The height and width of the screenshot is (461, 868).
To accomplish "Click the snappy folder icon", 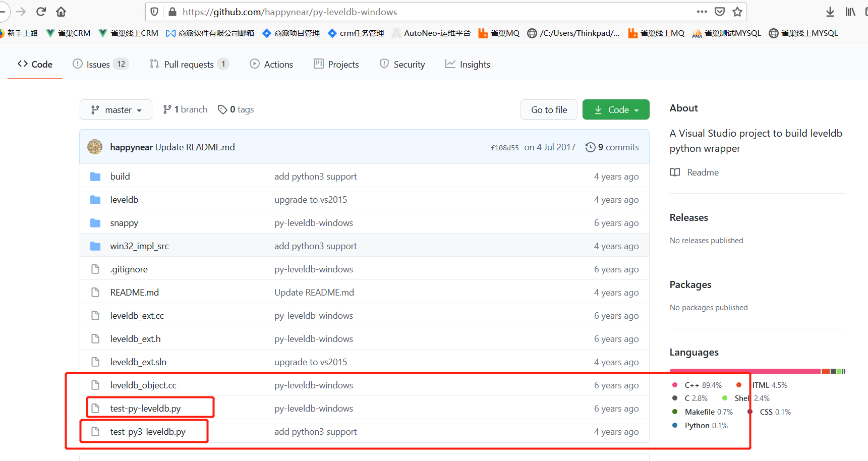I will click(x=95, y=222).
